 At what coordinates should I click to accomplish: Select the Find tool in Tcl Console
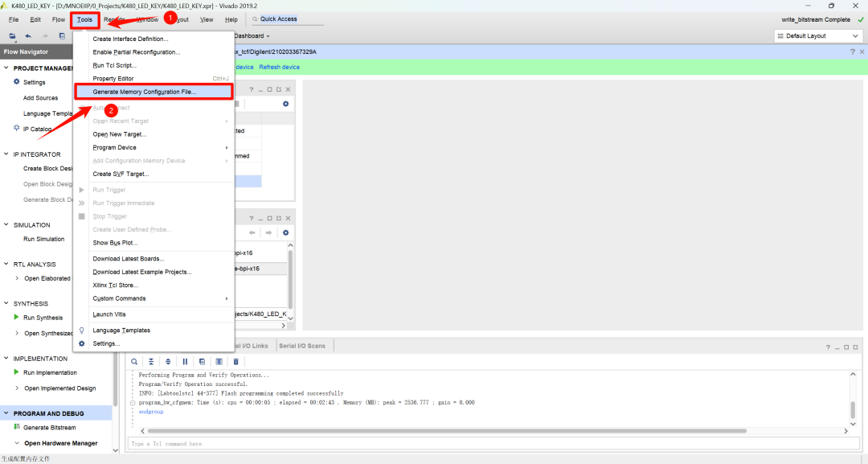tap(134, 361)
